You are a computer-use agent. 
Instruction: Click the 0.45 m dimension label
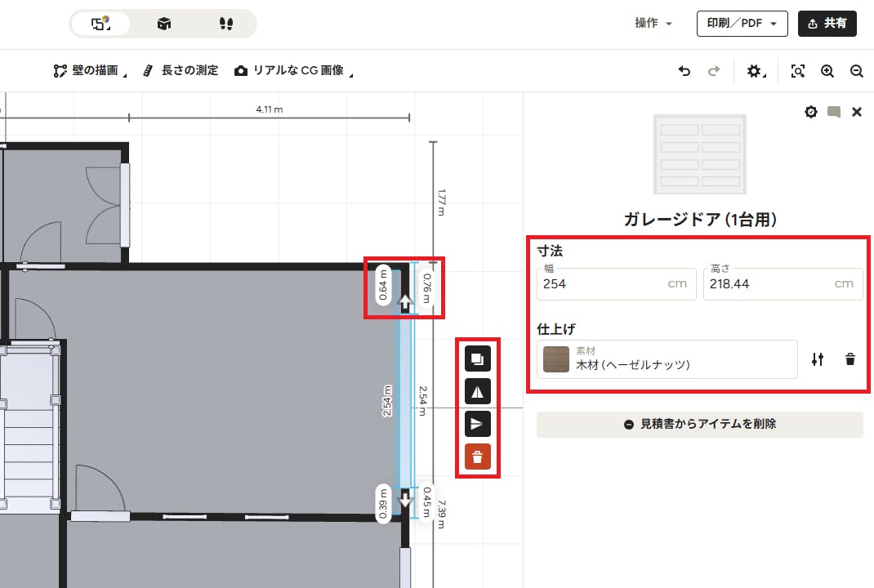tap(427, 501)
